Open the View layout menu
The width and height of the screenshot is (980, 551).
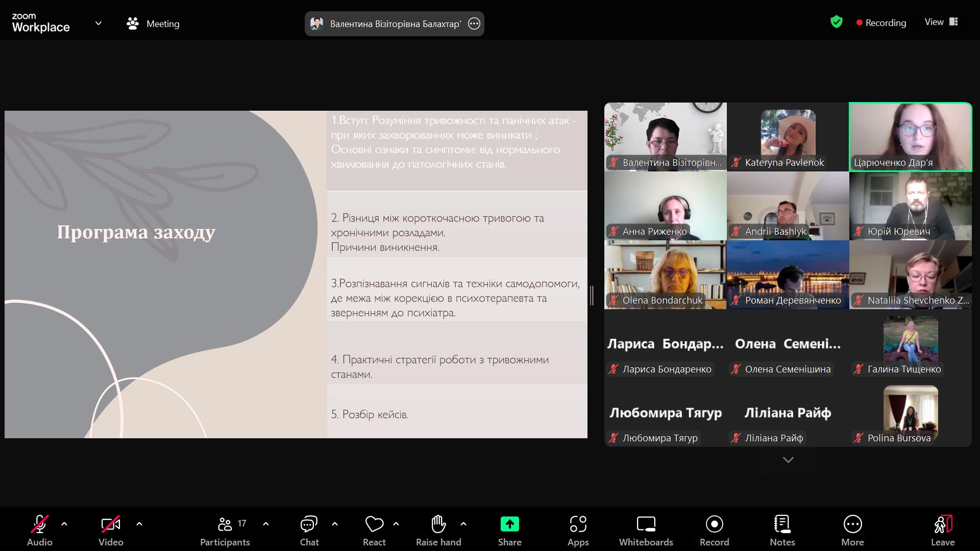(941, 22)
